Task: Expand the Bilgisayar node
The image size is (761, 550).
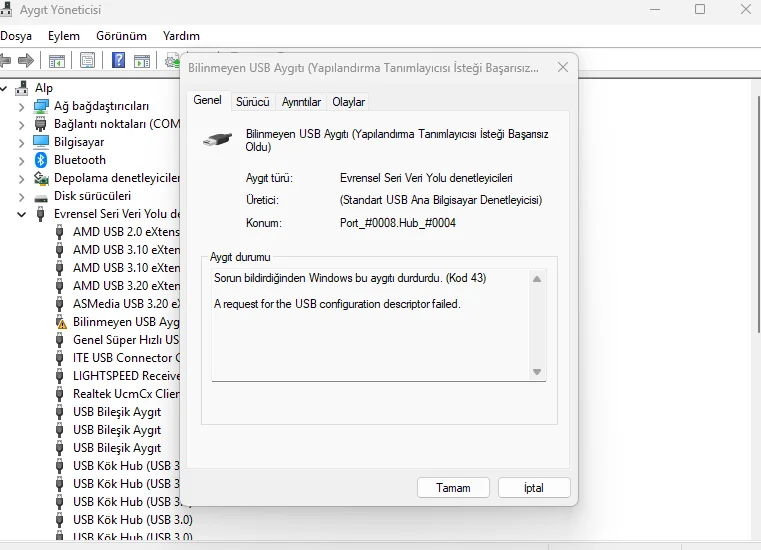Action: coord(21,143)
